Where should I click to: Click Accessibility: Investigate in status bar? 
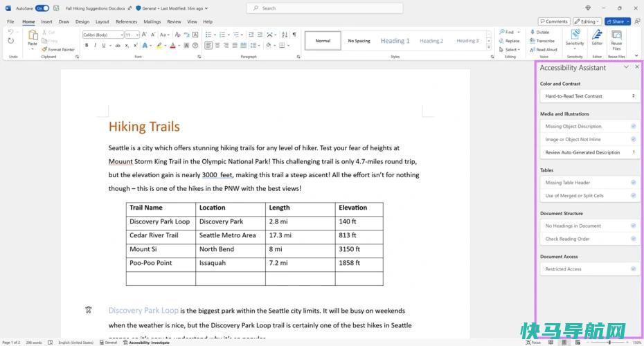146,343
